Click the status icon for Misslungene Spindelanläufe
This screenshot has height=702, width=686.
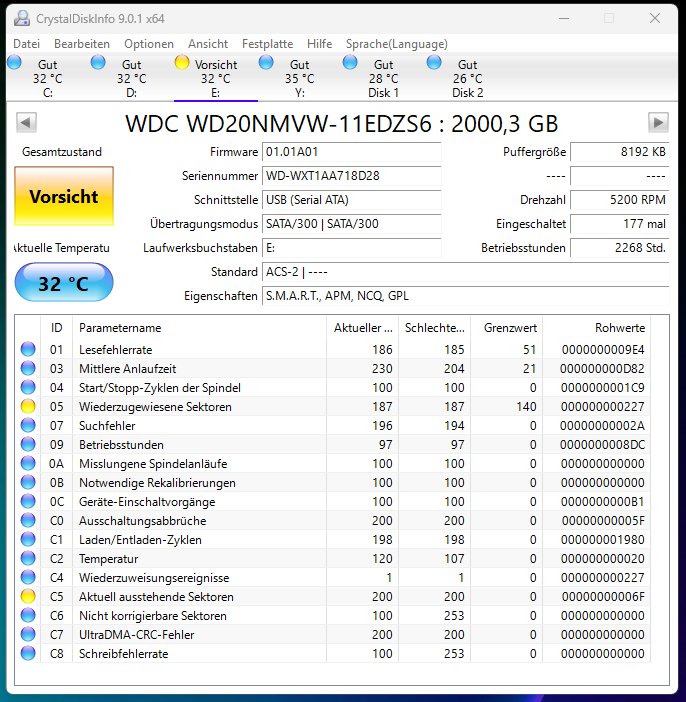[28, 463]
